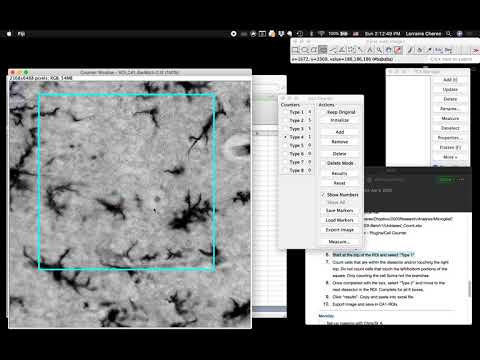Click Properties... in ROI Manager

tap(450, 138)
